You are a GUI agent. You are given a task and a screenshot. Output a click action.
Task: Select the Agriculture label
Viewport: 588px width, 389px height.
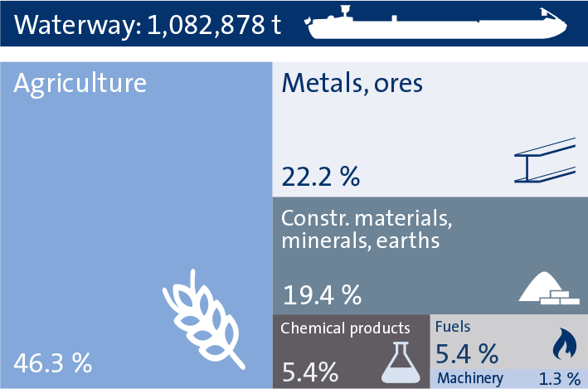pyautogui.click(x=80, y=85)
